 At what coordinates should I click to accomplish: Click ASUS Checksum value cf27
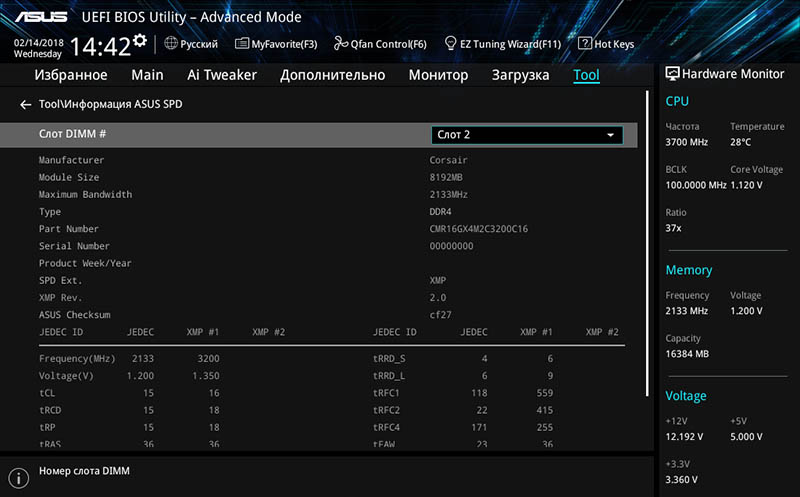pos(440,315)
